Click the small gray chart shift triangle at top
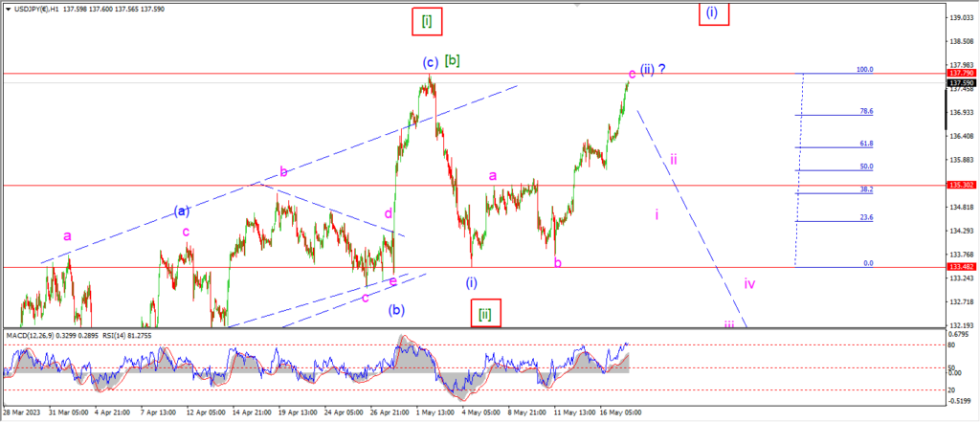980x422 pixels. click(x=577, y=4)
